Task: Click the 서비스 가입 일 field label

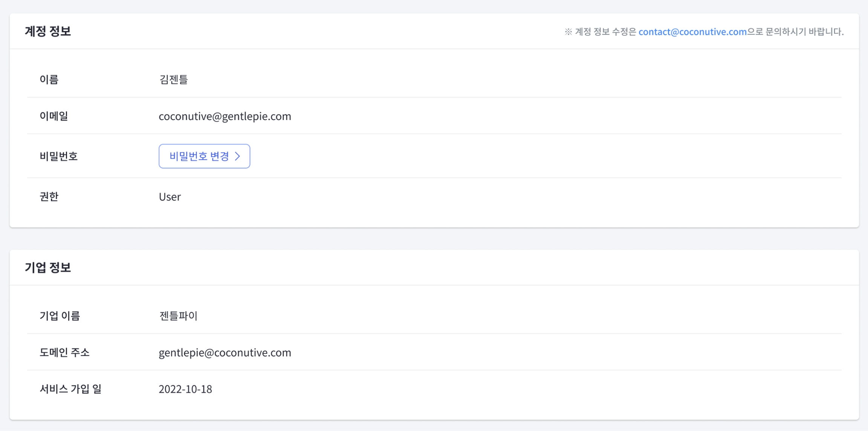Action: (70, 389)
